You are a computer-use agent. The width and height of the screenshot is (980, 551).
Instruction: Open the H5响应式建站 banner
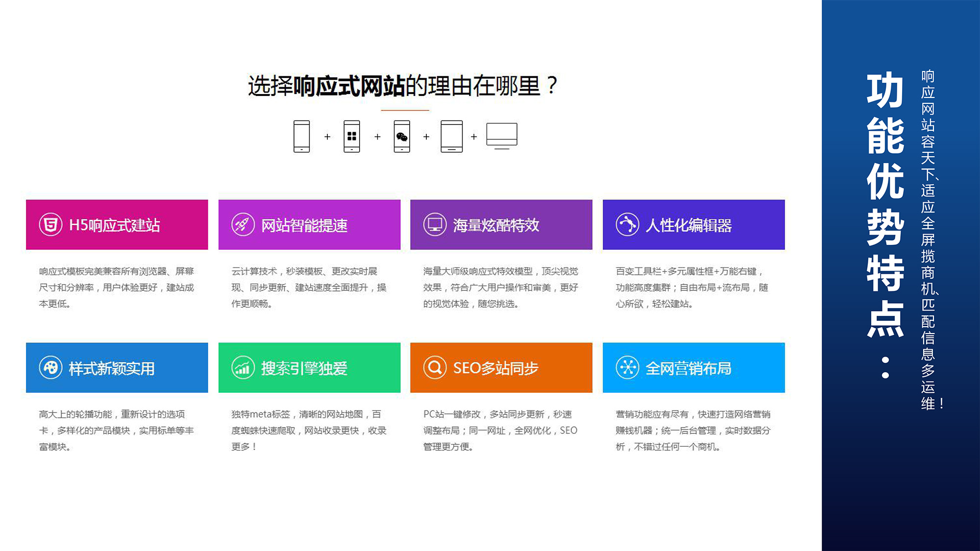coord(117,225)
